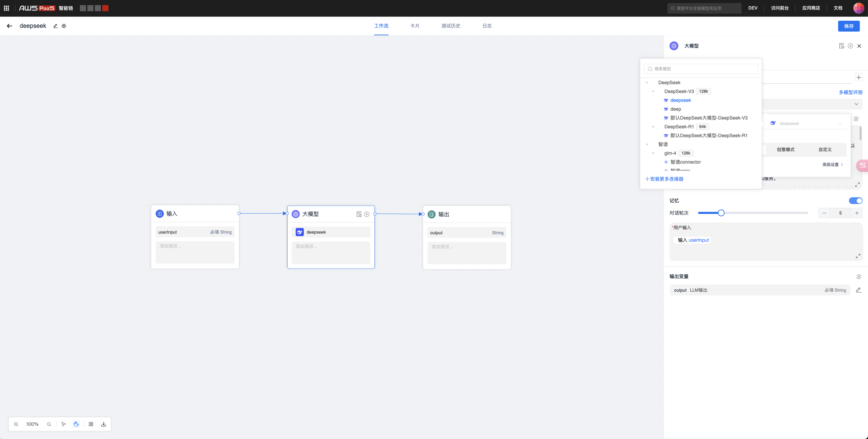
Task: Select 默认DeepSeek大模型-DeepSeek-R1
Action: (709, 135)
